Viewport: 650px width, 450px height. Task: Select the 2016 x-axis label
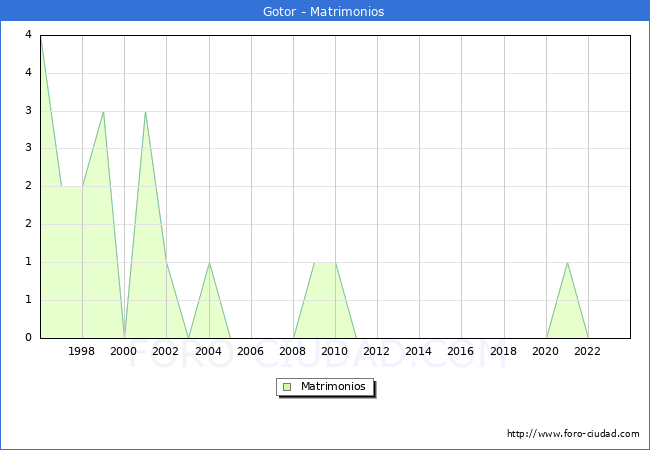[x=461, y=351]
